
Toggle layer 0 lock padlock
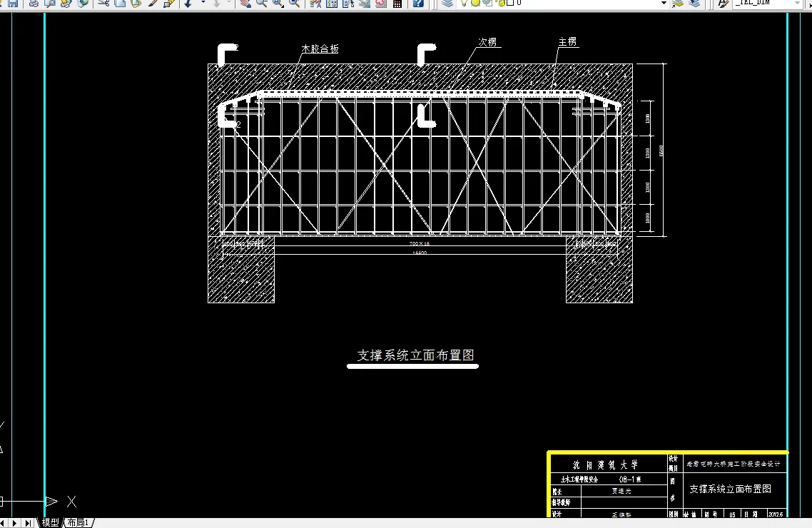click(x=500, y=3)
